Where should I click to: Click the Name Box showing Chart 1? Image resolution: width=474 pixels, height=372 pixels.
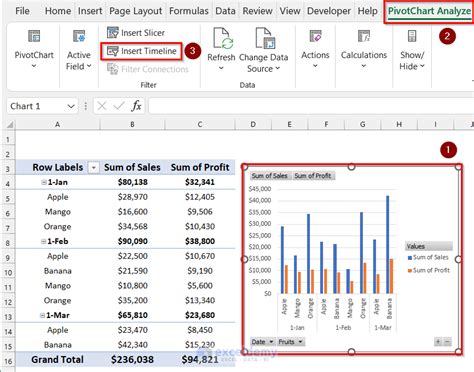pos(37,106)
